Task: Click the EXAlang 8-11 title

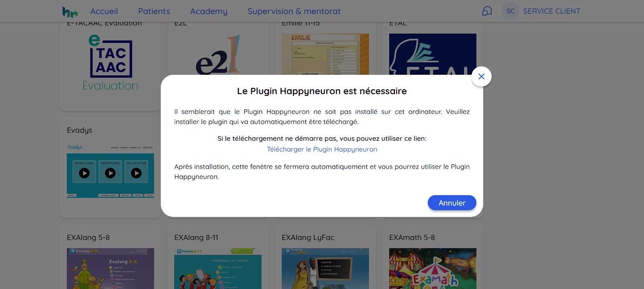Action: (196, 238)
